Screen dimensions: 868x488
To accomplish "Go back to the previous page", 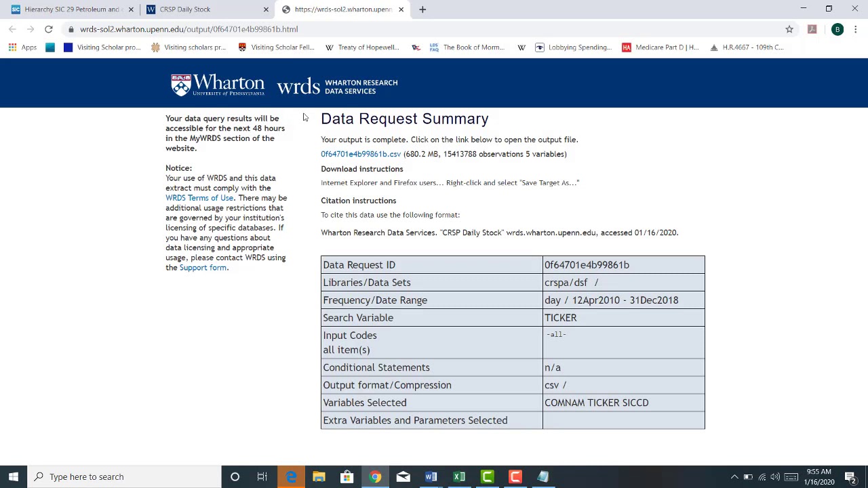I will (x=12, y=29).
